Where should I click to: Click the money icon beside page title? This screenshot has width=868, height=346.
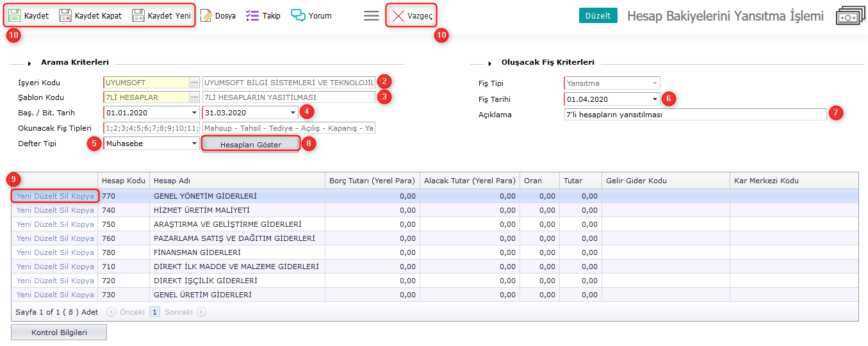tap(850, 17)
